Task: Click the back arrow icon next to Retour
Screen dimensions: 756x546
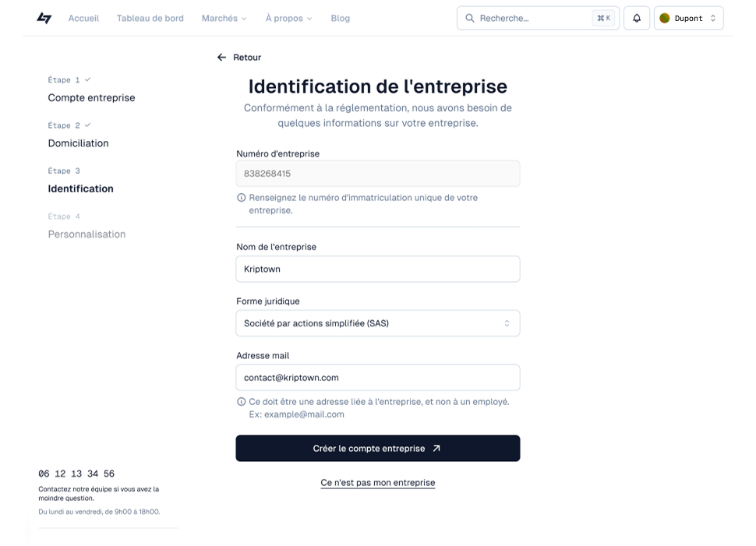Action: point(221,58)
